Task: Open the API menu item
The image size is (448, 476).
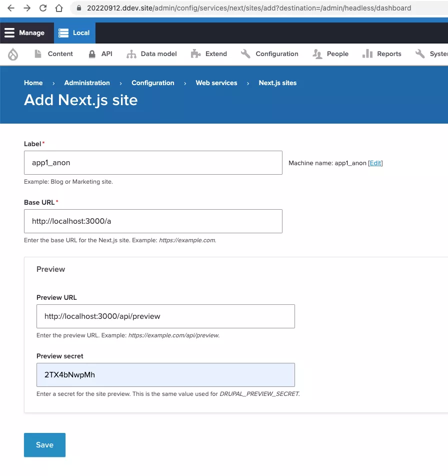Action: [x=100, y=54]
